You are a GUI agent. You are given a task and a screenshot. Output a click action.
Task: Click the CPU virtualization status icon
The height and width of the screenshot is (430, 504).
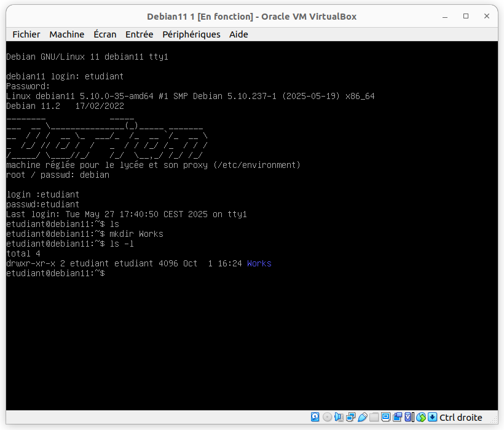[x=409, y=417]
